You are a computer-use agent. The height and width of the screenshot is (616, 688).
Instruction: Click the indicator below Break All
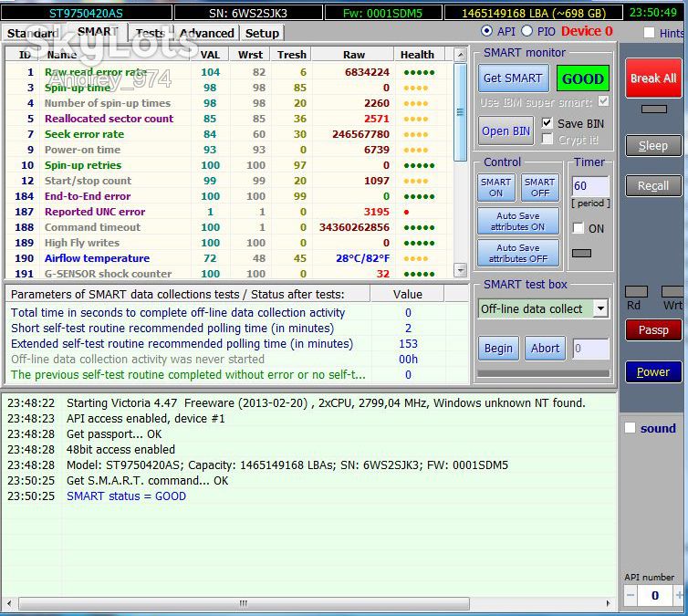653,109
